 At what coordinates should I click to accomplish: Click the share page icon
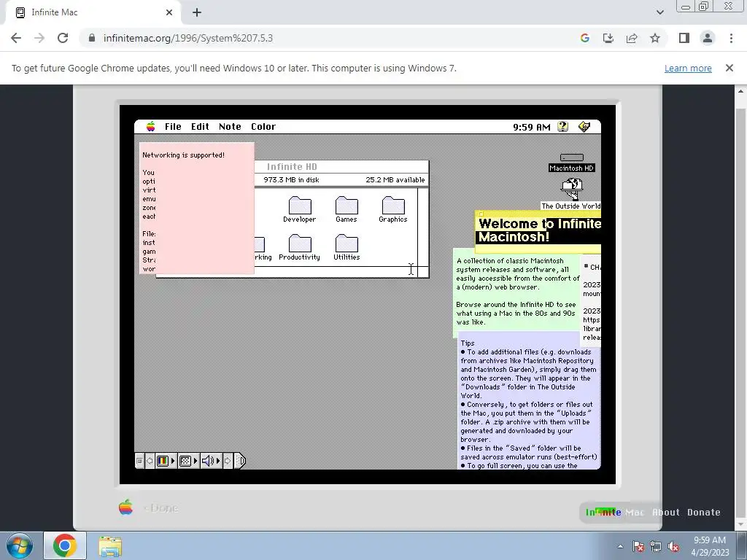(632, 38)
